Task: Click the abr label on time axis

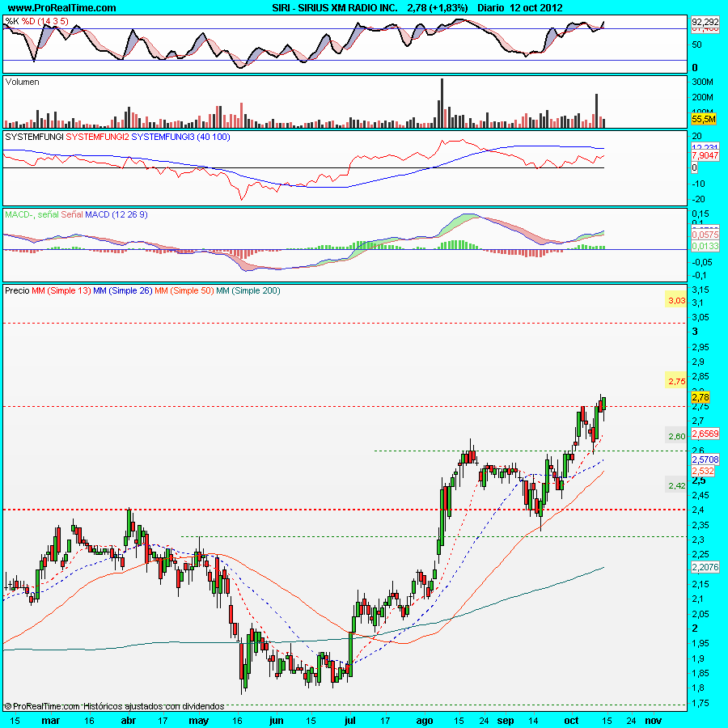Action: 128,721
